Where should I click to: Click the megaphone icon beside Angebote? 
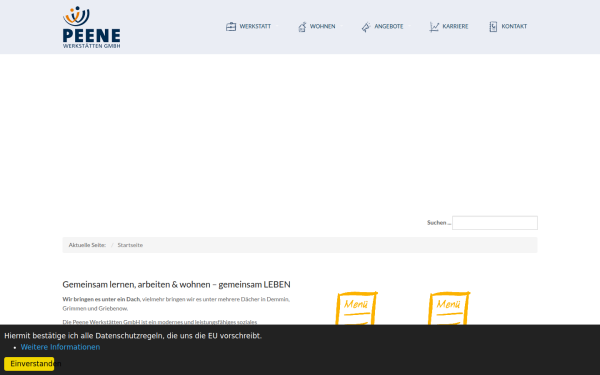pyautogui.click(x=366, y=27)
